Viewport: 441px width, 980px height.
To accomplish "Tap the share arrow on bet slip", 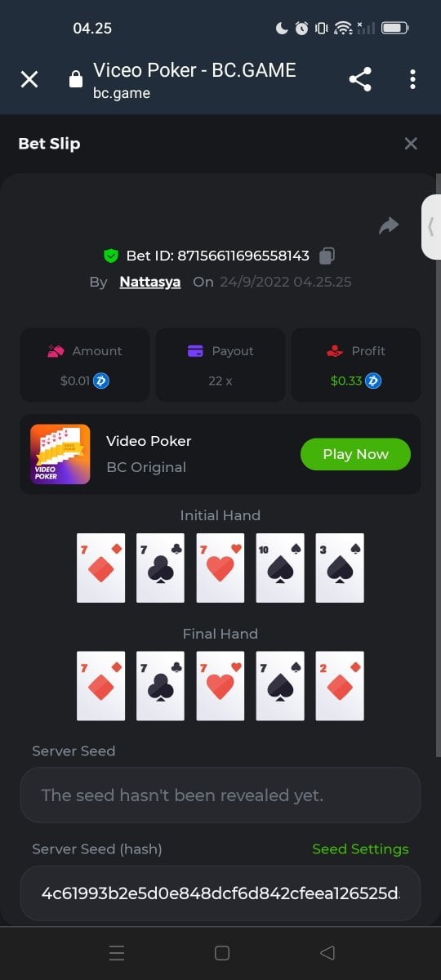I will click(389, 225).
